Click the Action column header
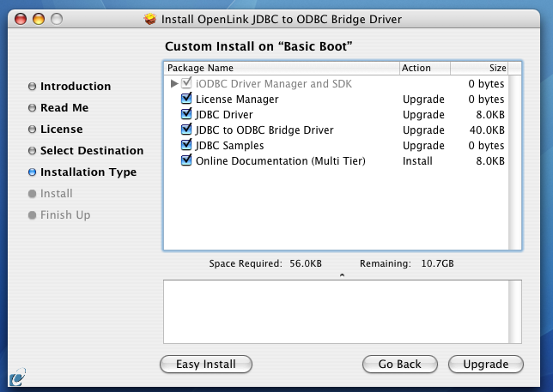The image size is (553, 392). 425,68
